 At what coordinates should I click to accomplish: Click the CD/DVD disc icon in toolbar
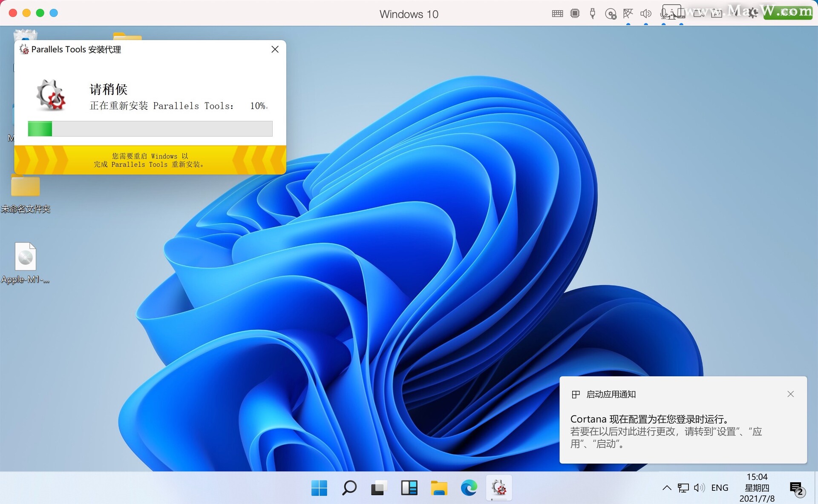(x=611, y=14)
